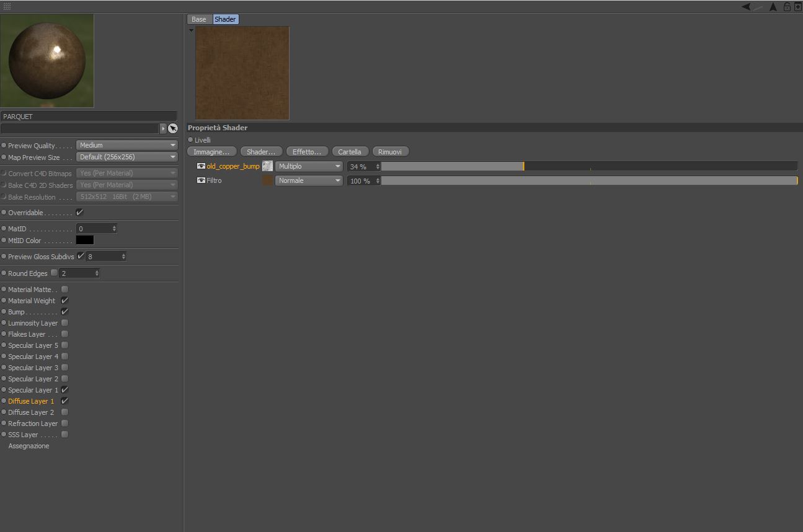Click the PARQUET material name field
Viewport: 803px width, 532px height.
(x=89, y=117)
